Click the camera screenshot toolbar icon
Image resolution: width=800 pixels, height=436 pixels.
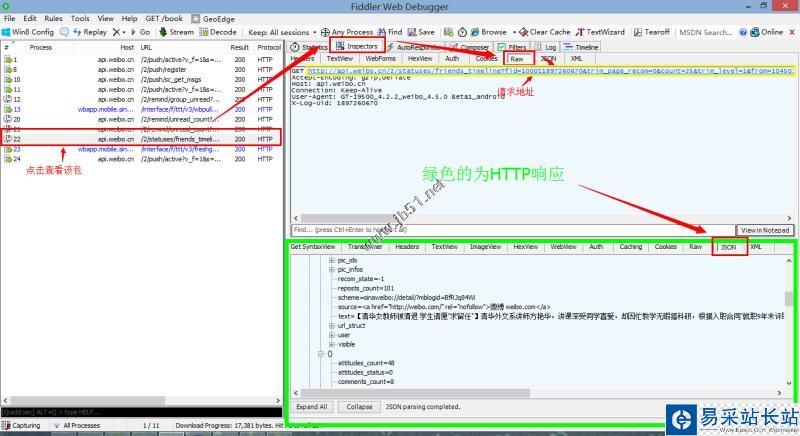pos(448,32)
